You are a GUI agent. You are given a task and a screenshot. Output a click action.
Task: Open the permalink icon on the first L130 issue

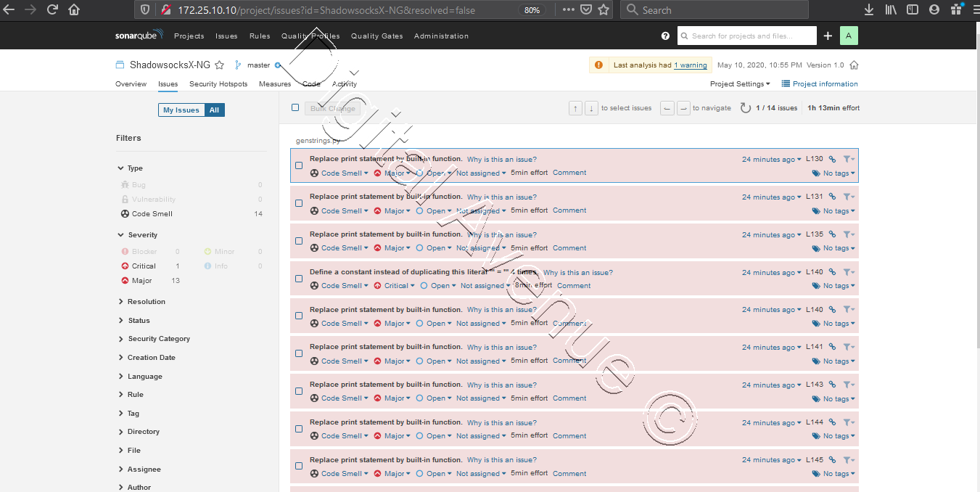(x=833, y=159)
